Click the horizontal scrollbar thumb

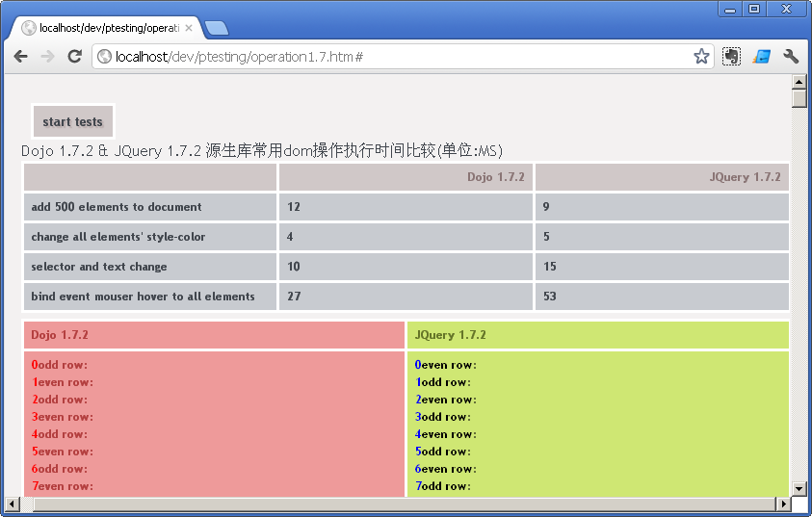(x=405, y=504)
